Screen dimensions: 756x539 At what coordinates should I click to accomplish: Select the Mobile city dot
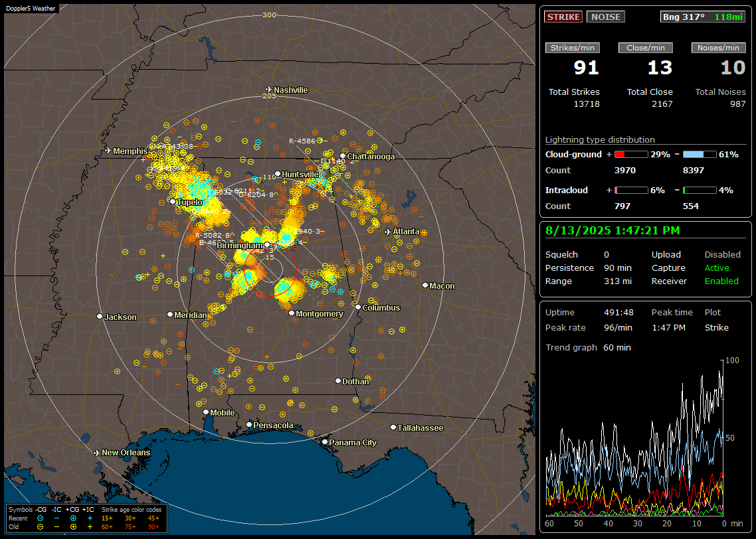tap(206, 412)
